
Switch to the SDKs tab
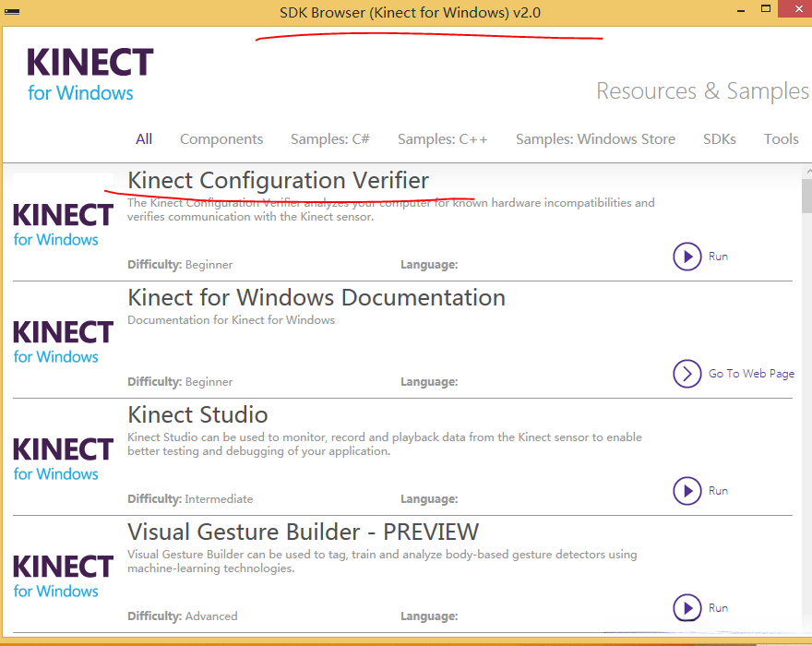(720, 138)
